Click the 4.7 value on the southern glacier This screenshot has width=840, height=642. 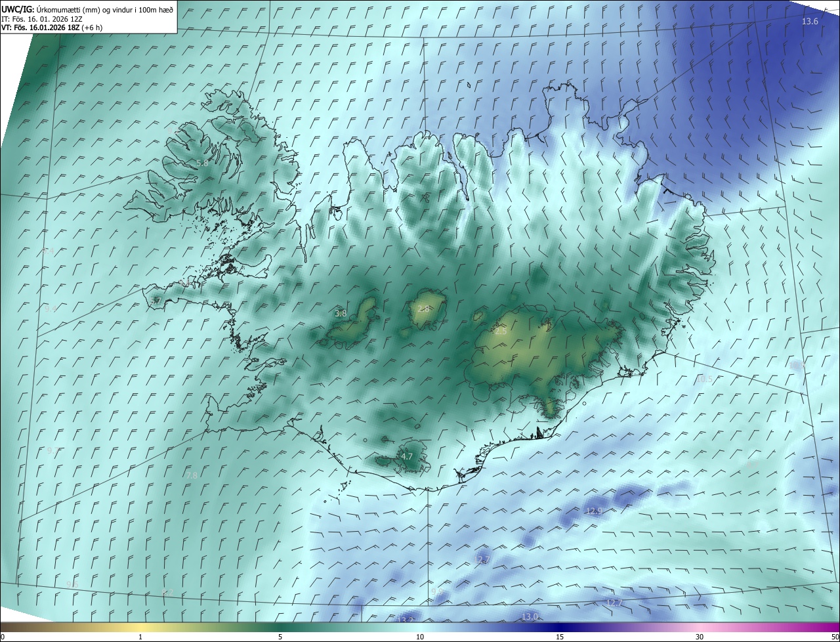[x=407, y=456]
